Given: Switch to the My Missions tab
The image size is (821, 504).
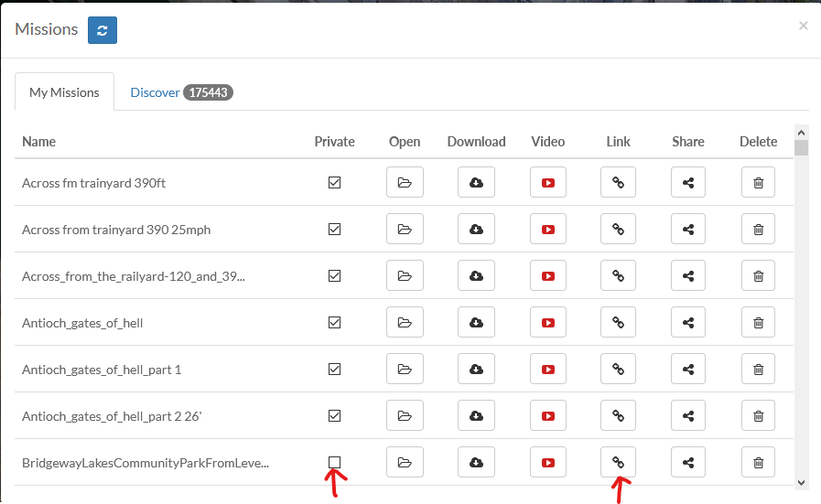Looking at the screenshot, I should (64, 92).
